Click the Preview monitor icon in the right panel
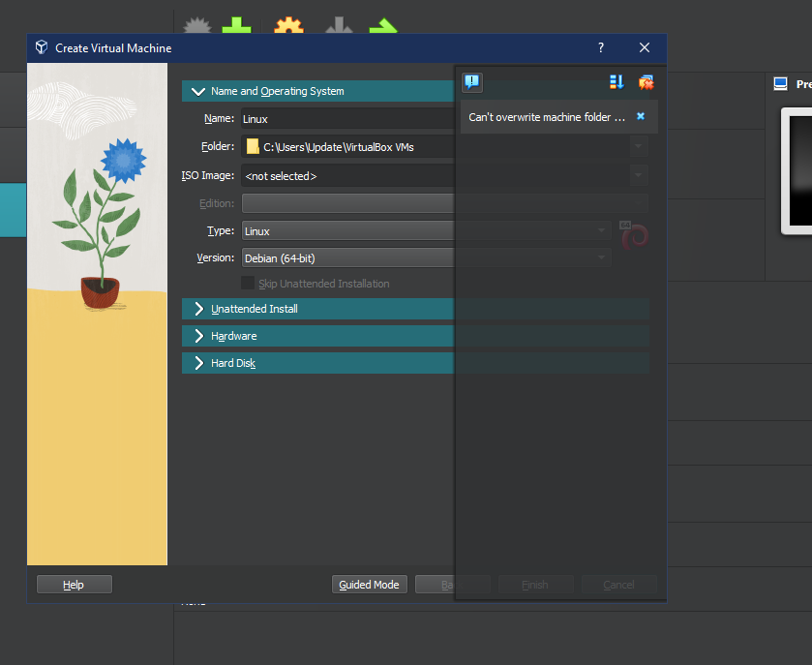812x665 pixels. [780, 83]
